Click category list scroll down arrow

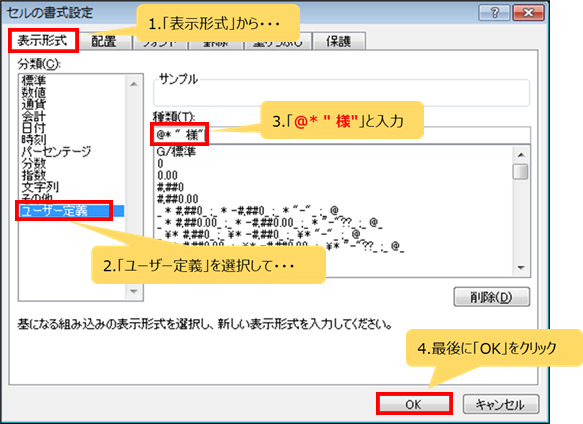click(x=134, y=291)
